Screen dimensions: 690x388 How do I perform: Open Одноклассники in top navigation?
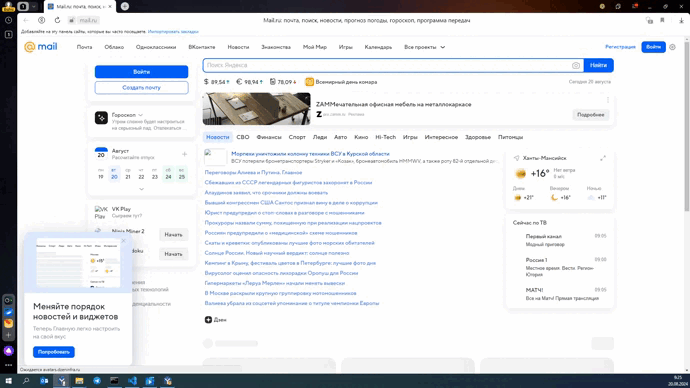[x=156, y=47]
